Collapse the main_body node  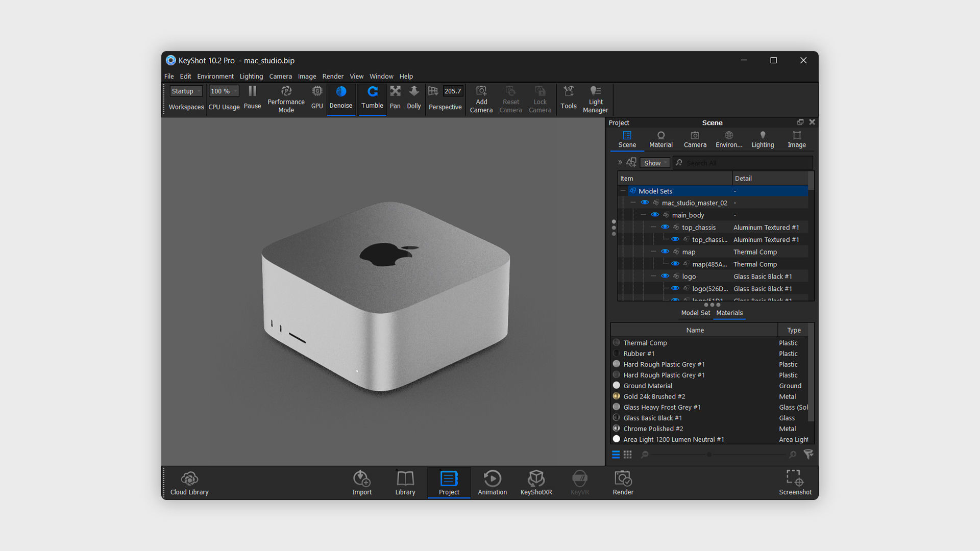click(643, 215)
